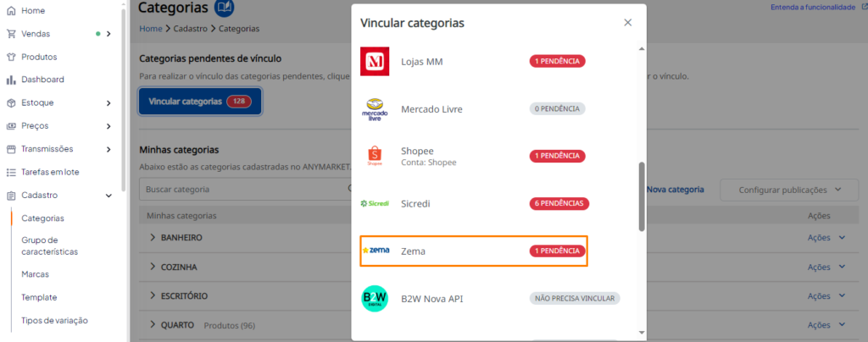Select Mercado Livre marketplace name
This screenshot has height=342, width=868.
(x=431, y=109)
